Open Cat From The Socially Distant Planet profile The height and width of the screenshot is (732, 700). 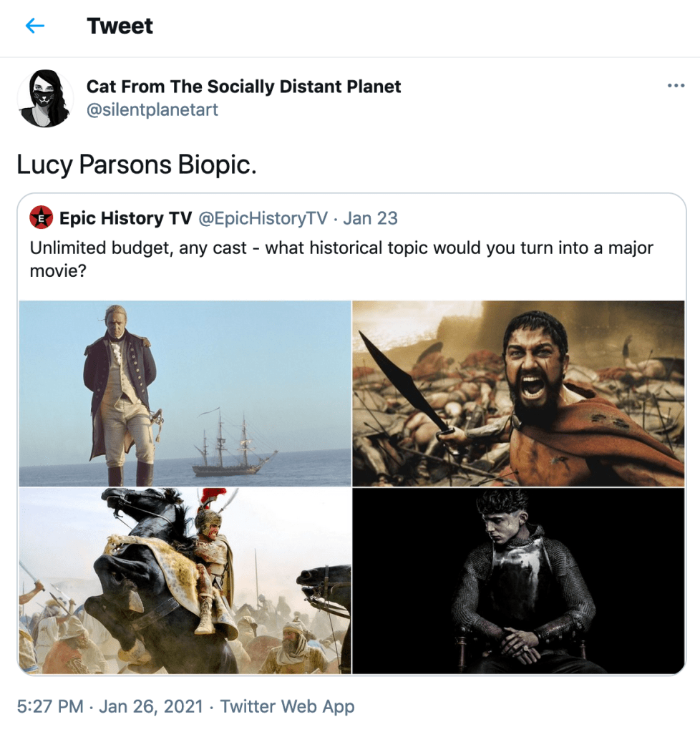(x=243, y=87)
